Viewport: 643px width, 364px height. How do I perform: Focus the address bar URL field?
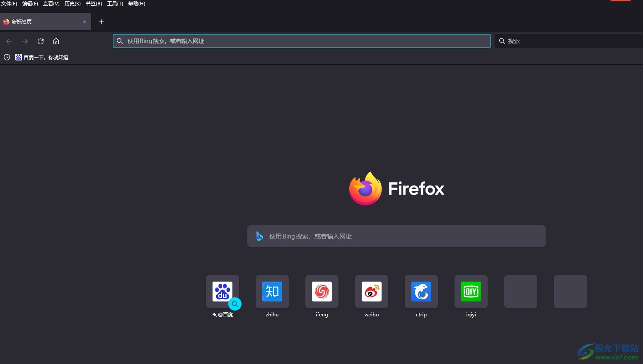[x=302, y=41]
